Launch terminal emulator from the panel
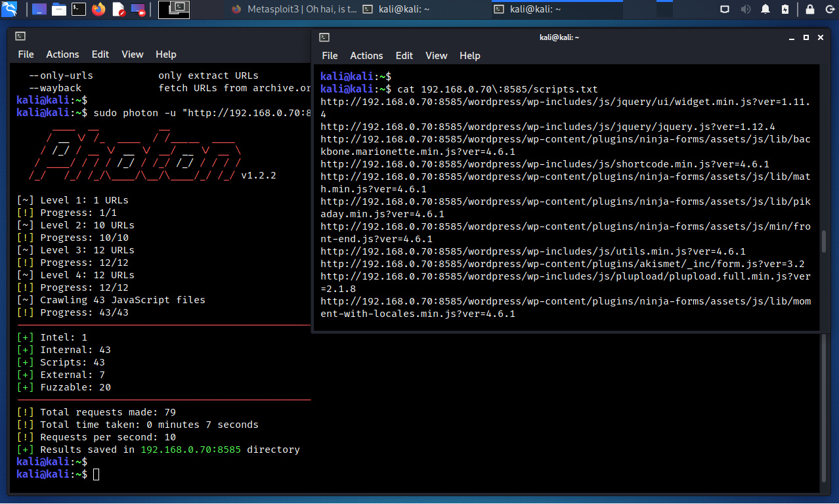839x504 pixels. tap(79, 9)
